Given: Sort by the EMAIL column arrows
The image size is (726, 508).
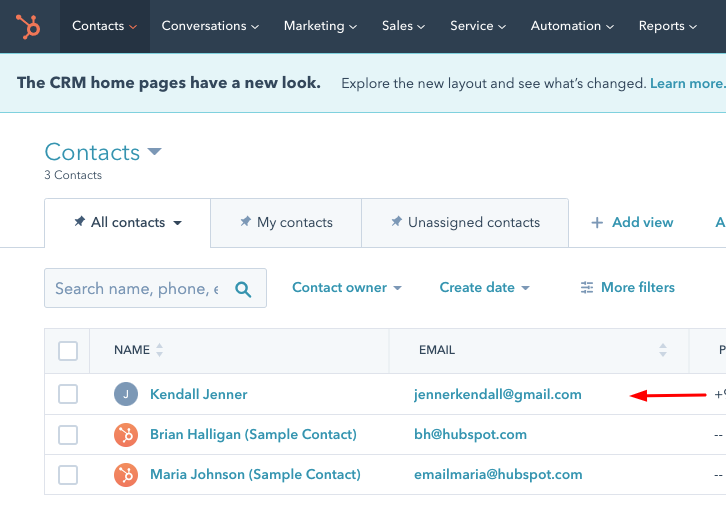Looking at the screenshot, I should pos(663,350).
